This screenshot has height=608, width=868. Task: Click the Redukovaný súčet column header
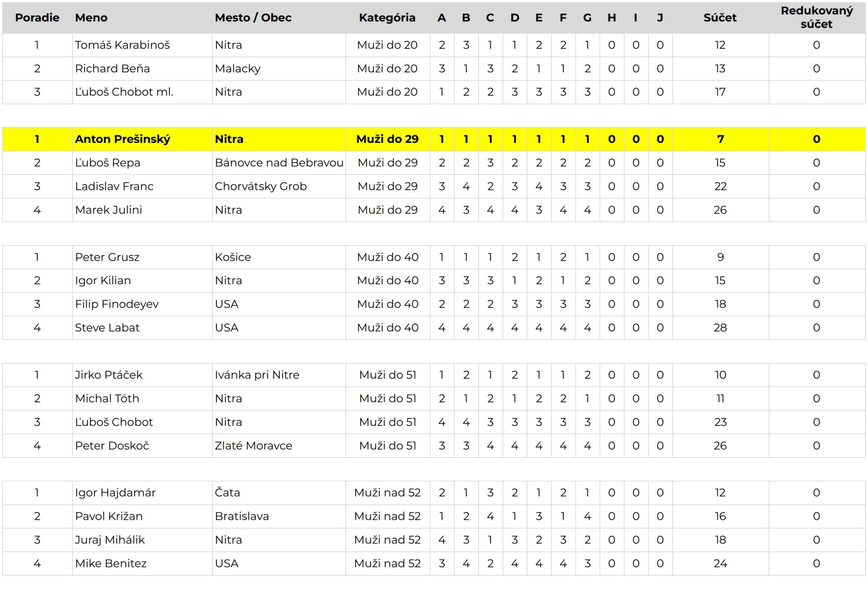(816, 18)
